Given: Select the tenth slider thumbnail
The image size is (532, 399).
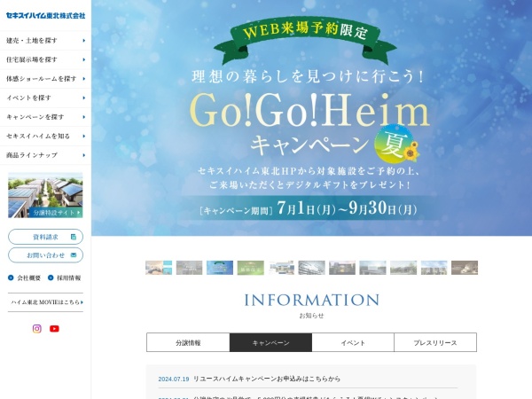Looking at the screenshot, I should pyautogui.click(x=434, y=268).
